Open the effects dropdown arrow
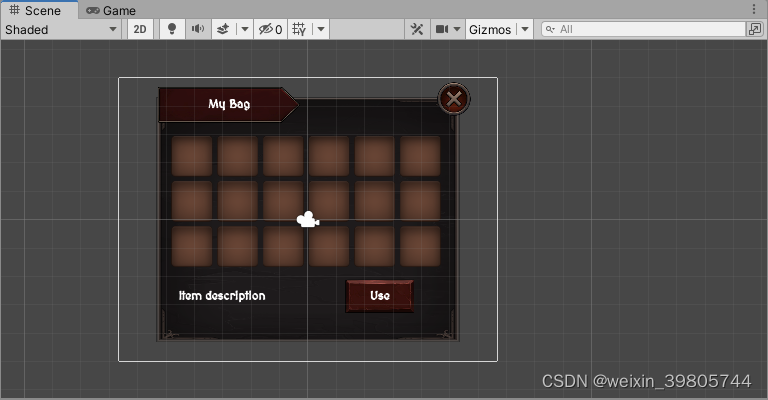Image resolution: width=768 pixels, height=400 pixels. tap(244, 29)
